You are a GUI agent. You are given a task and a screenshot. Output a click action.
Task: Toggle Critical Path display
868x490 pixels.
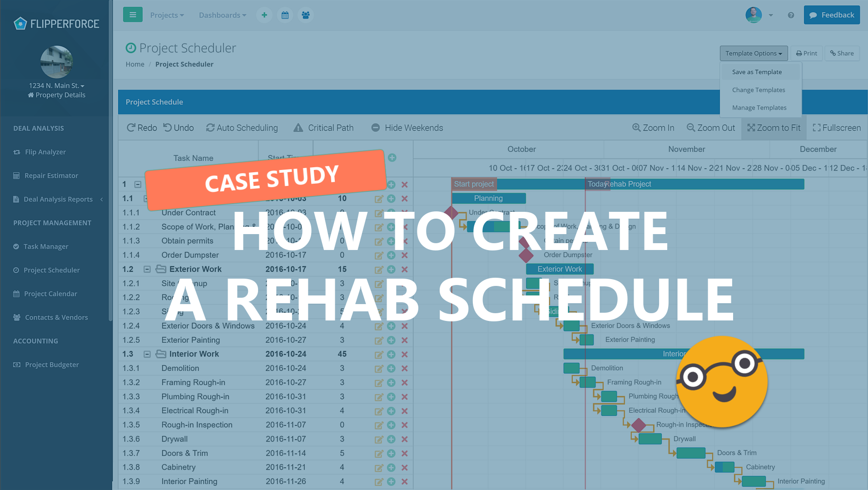(x=323, y=128)
